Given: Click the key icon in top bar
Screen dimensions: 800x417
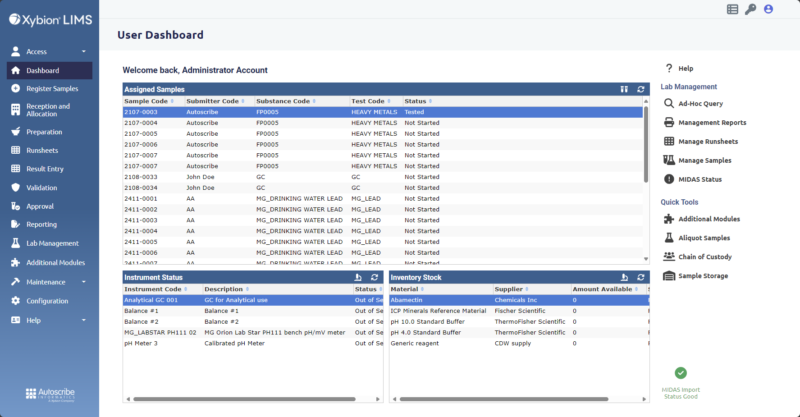Looking at the screenshot, I should point(750,9).
